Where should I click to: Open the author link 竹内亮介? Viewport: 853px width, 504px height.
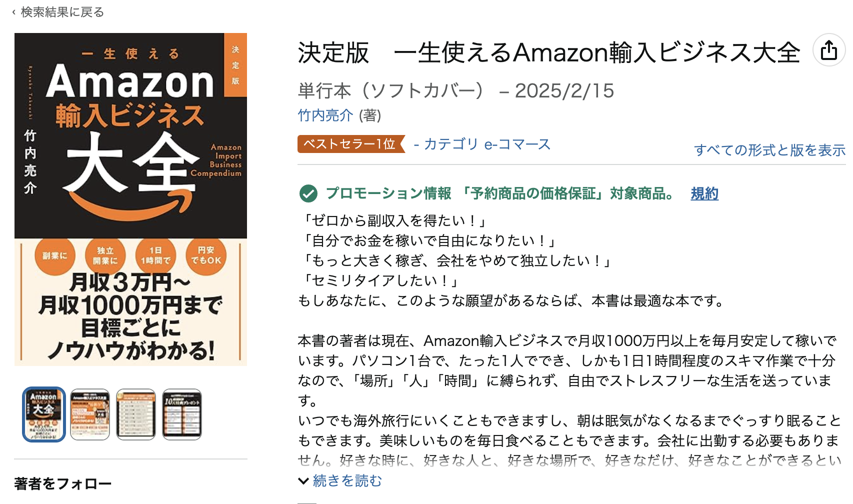325,115
